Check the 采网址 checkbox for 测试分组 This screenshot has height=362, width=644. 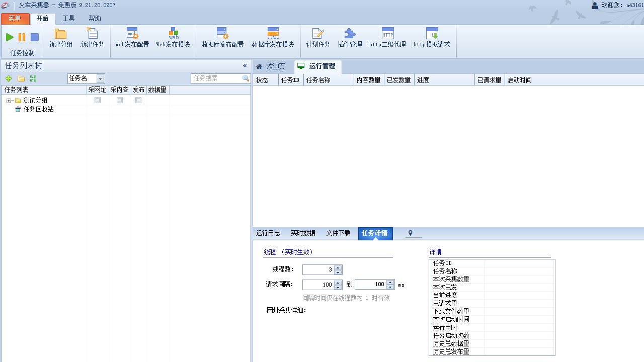pyautogui.click(x=97, y=100)
